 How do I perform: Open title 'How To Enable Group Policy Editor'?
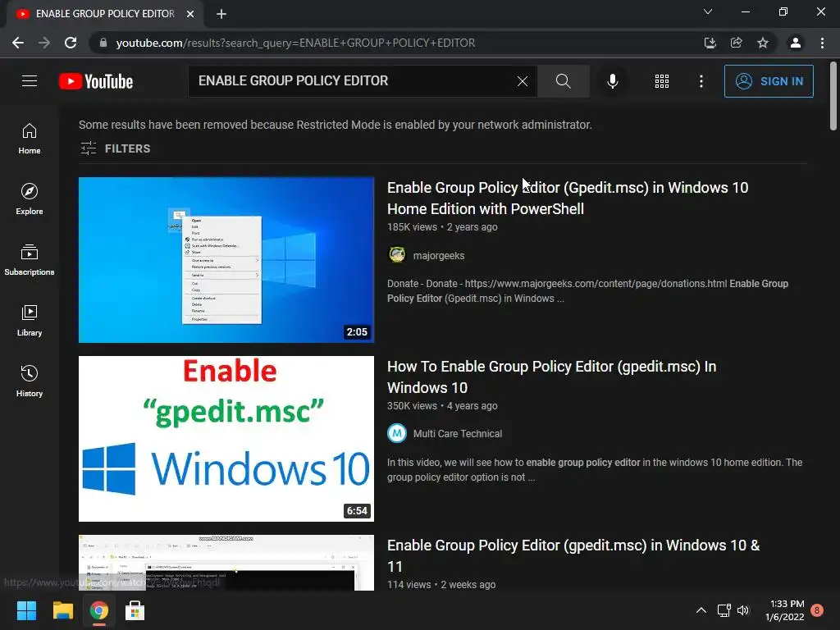click(551, 377)
